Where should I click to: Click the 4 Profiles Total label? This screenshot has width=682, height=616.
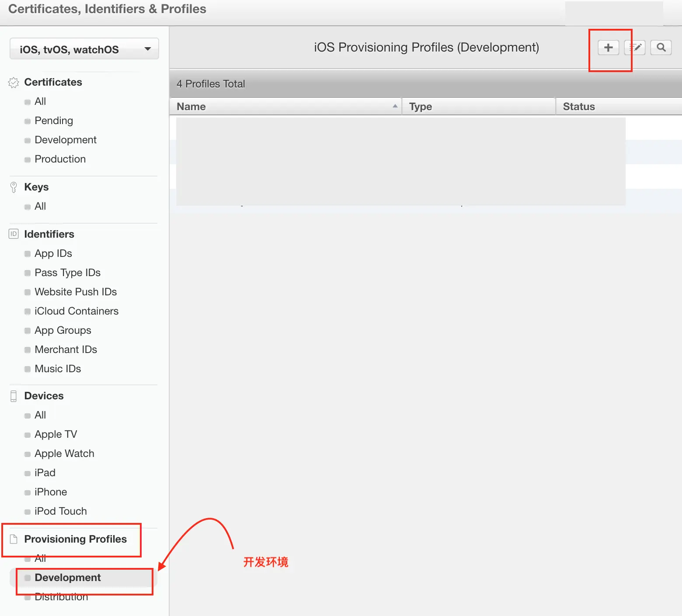point(211,84)
